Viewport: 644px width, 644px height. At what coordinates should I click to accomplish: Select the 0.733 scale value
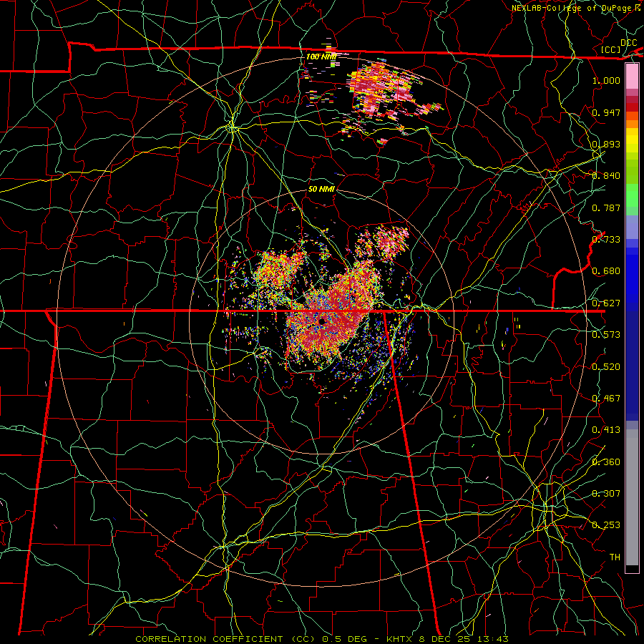[x=606, y=240]
